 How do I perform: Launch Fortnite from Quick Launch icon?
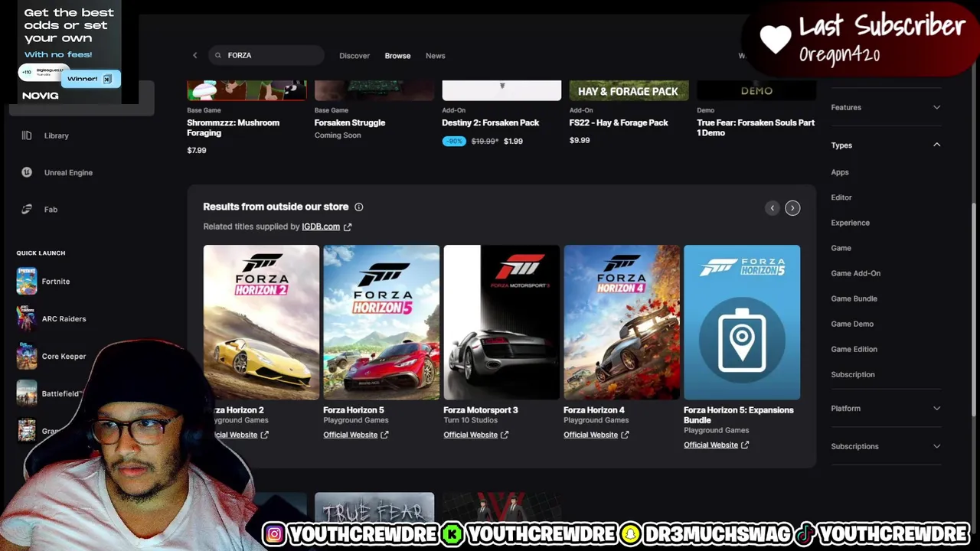point(27,282)
